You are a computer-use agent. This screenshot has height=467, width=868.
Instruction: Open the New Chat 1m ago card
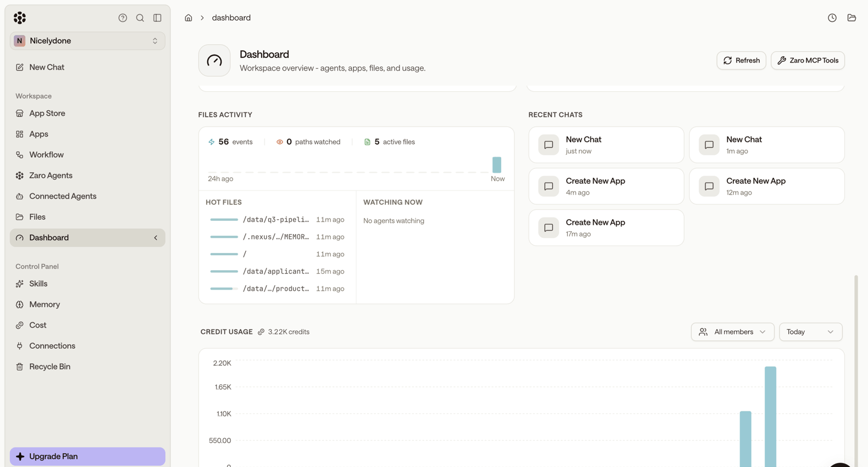coord(767,145)
